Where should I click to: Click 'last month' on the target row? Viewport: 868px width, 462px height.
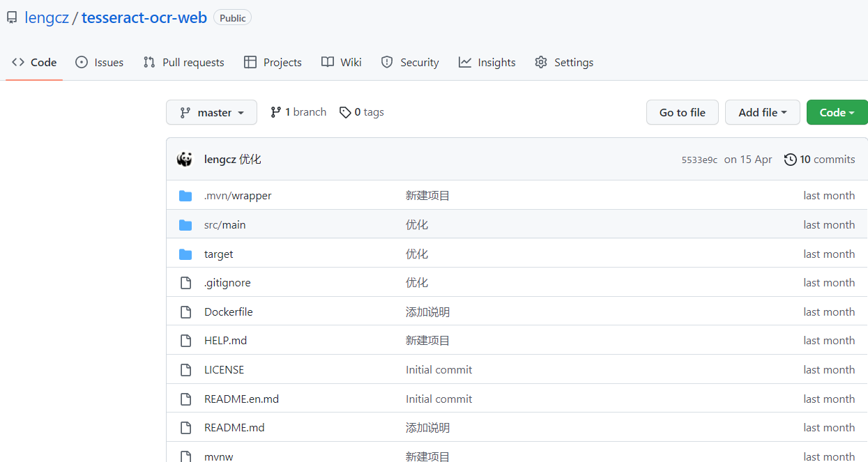829,254
